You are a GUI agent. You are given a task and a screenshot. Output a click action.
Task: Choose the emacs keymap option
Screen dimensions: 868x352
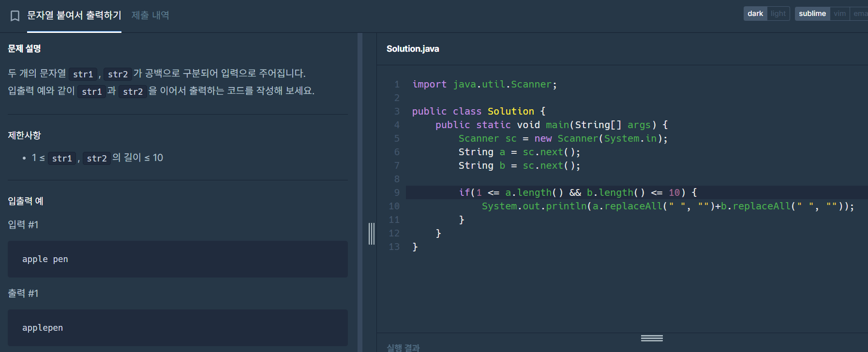(860, 14)
